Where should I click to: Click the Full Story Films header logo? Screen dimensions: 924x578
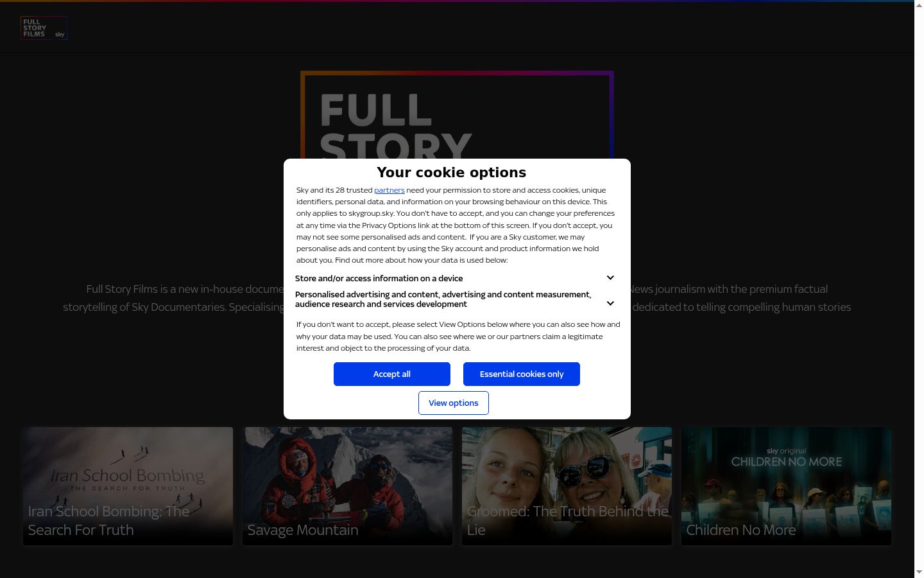coord(44,28)
